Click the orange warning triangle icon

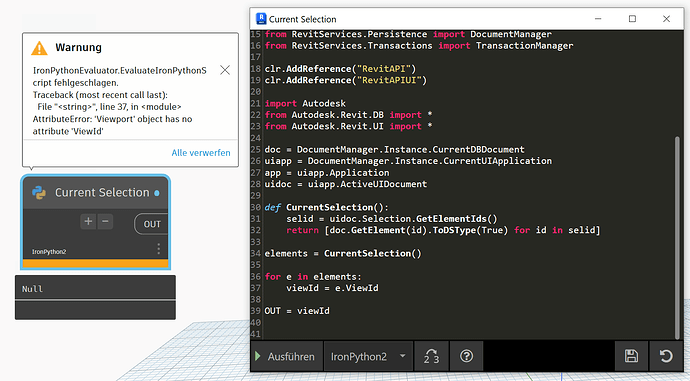[39, 48]
